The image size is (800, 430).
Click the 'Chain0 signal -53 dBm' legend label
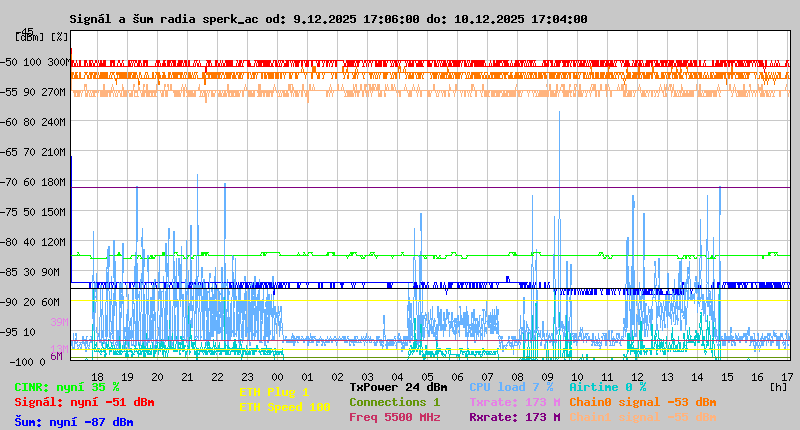pyautogui.click(x=643, y=402)
